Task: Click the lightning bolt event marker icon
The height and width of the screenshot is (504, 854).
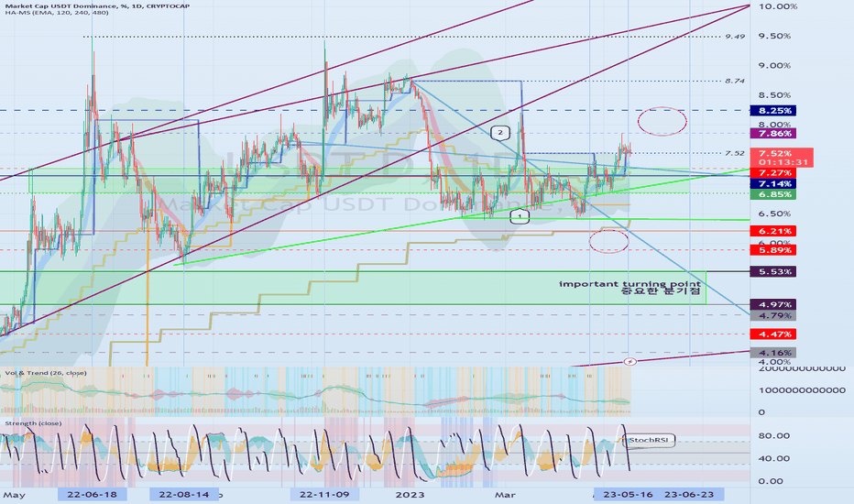Action: [x=630, y=361]
